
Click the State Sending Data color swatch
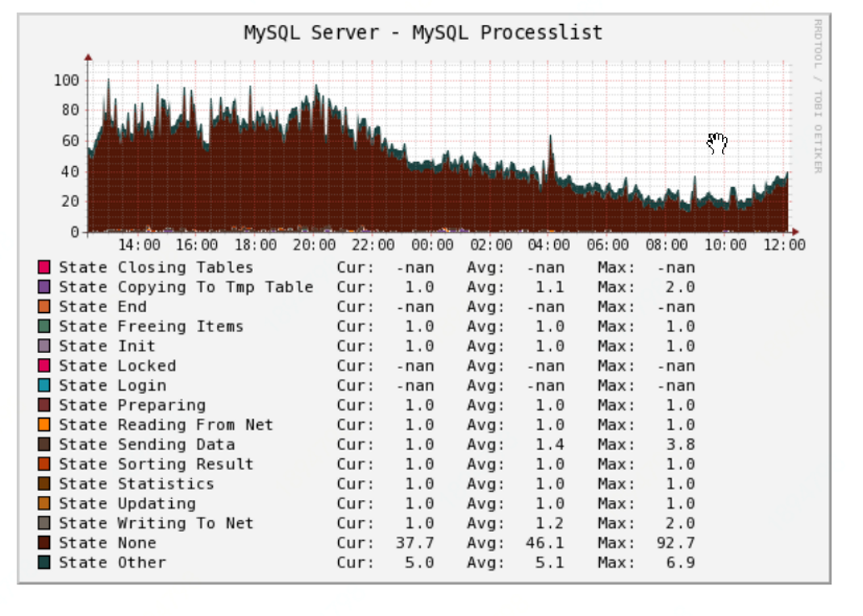pos(44,445)
